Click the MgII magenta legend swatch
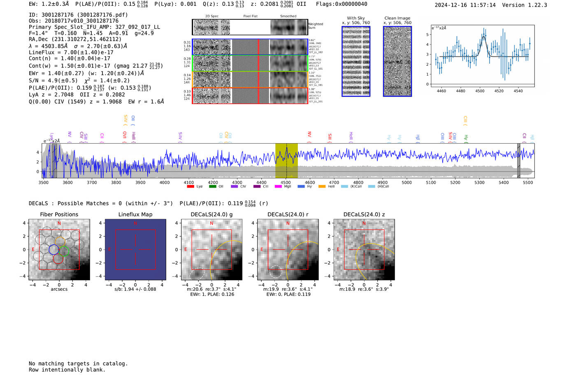 278,186
